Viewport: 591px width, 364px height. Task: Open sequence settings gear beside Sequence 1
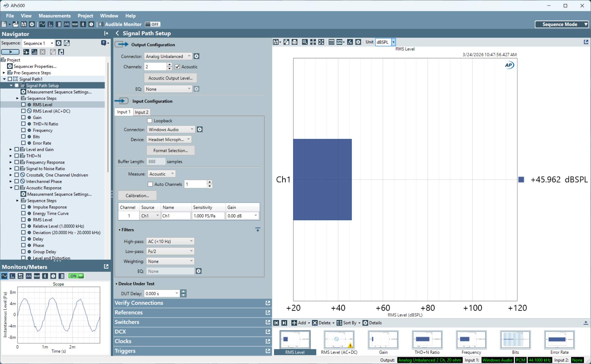click(x=59, y=43)
